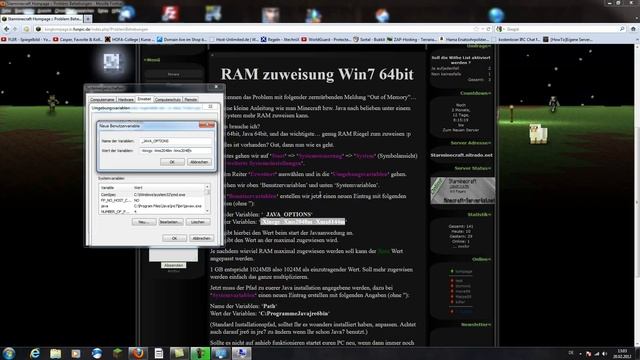Click the network icon in system tray
The width and height of the screenshot is (640, 360).
coord(597,353)
